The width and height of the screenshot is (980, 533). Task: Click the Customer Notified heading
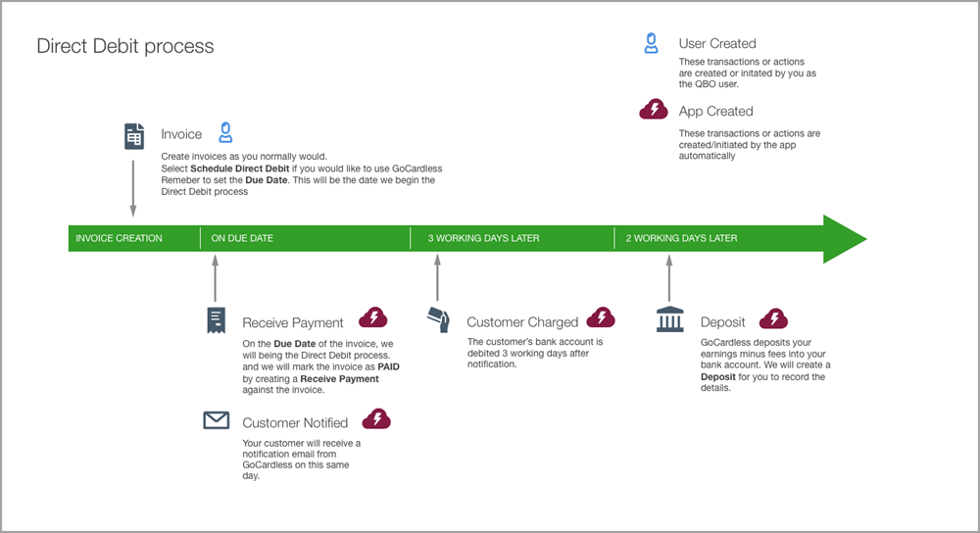295,423
